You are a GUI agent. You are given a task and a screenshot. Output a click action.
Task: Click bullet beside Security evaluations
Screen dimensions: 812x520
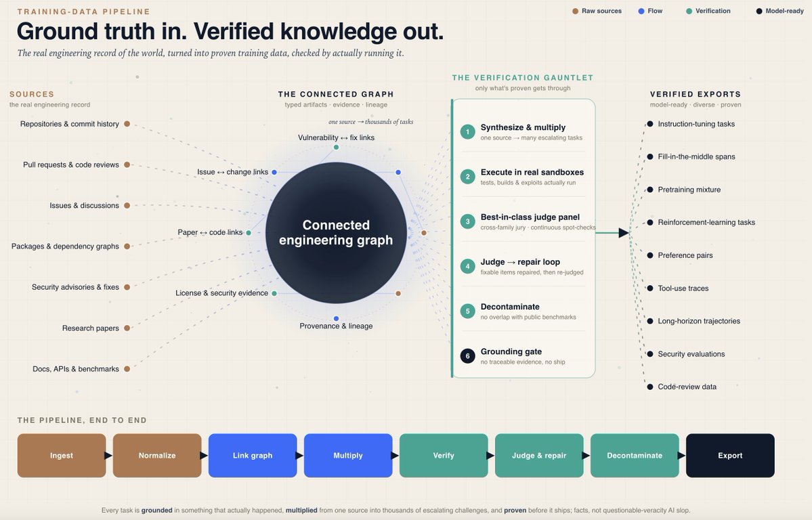[650, 353]
